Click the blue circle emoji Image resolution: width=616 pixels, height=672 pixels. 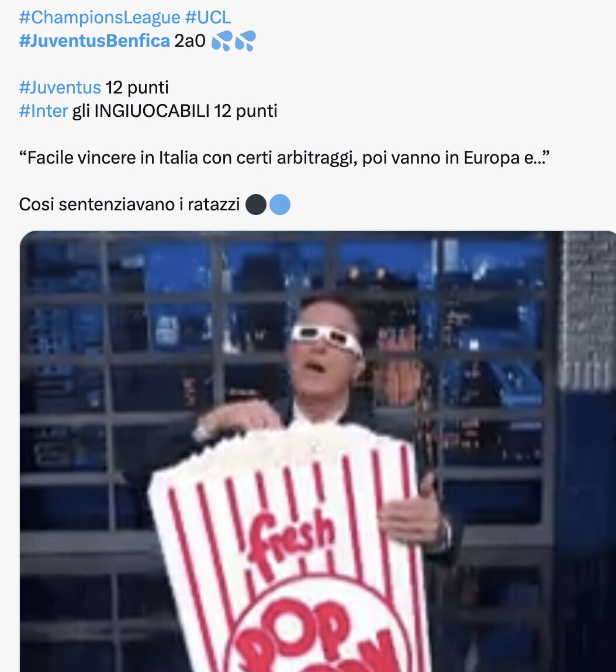pyautogui.click(x=279, y=205)
